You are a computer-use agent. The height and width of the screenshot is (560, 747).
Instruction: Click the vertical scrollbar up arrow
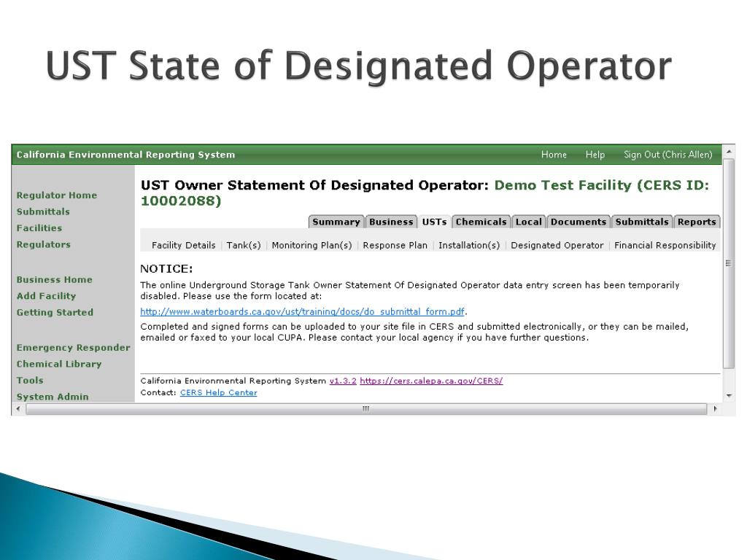(x=729, y=152)
